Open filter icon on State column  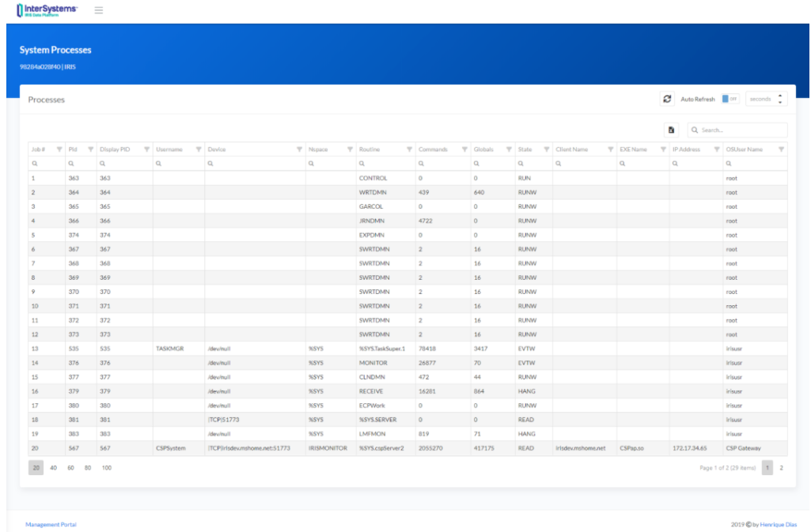pos(547,149)
